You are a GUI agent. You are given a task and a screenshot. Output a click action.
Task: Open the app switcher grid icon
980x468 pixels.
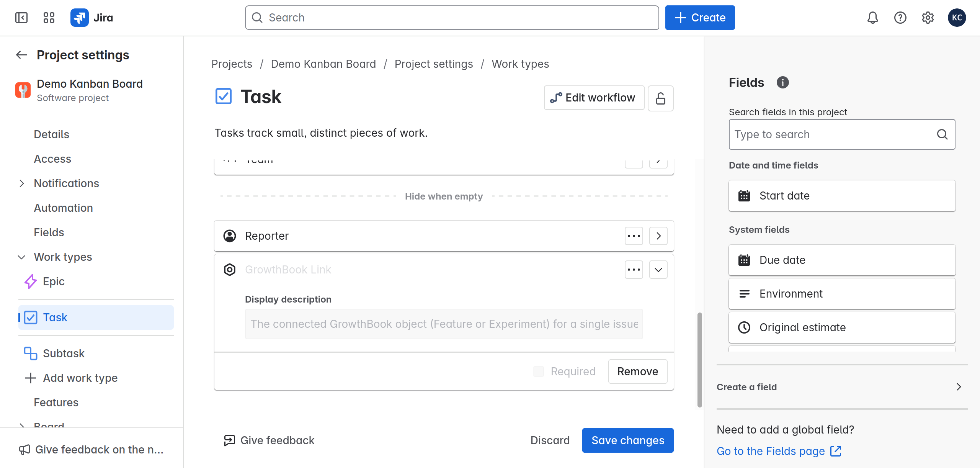(49, 18)
